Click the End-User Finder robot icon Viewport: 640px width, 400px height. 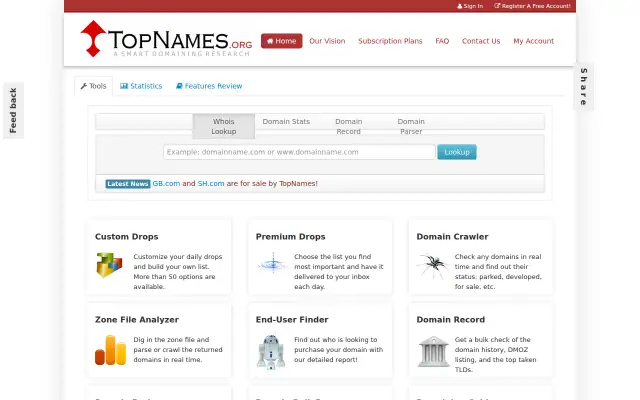[271, 352]
